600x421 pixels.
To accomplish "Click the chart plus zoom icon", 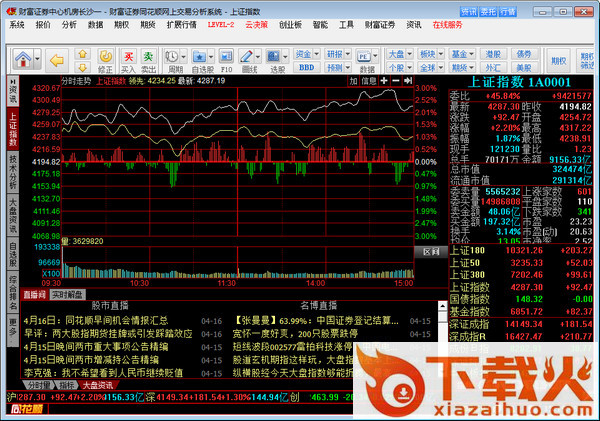I will [384, 81].
